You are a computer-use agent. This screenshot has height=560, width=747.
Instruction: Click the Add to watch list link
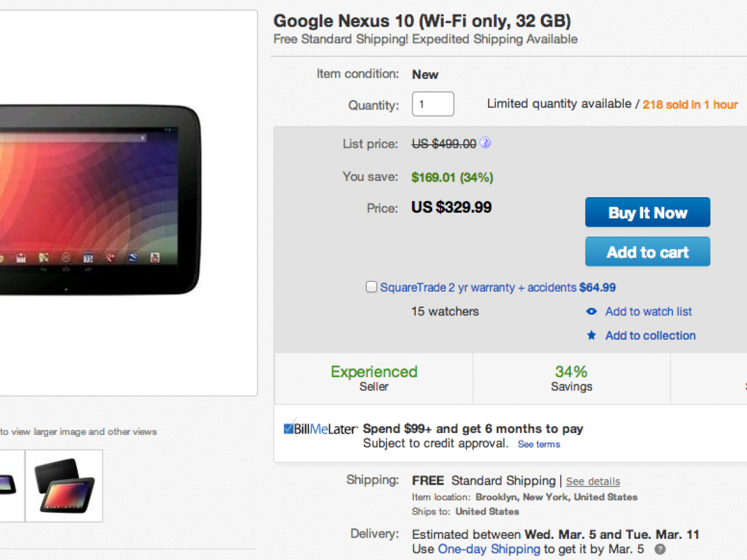point(649,312)
